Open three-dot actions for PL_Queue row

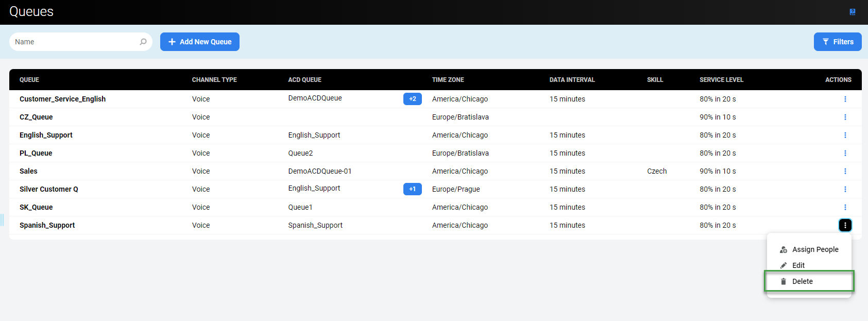pyautogui.click(x=845, y=153)
